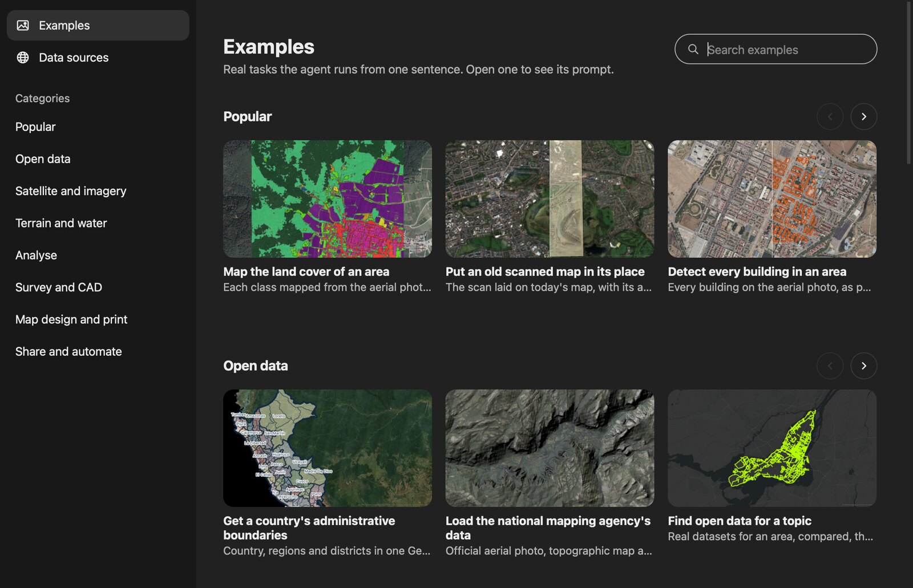This screenshot has width=913, height=588.
Task: Advance the Popular carousel with next arrow
Action: click(x=864, y=116)
